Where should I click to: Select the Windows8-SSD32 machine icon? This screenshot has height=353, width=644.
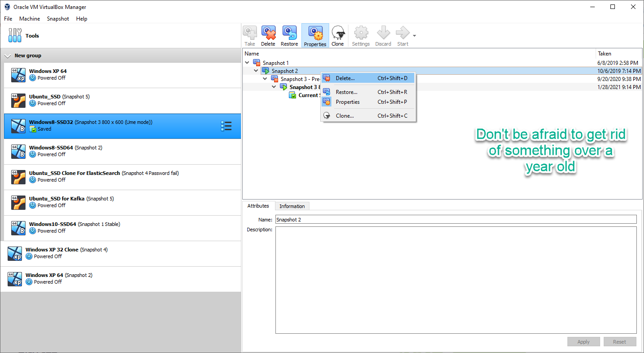(18, 126)
